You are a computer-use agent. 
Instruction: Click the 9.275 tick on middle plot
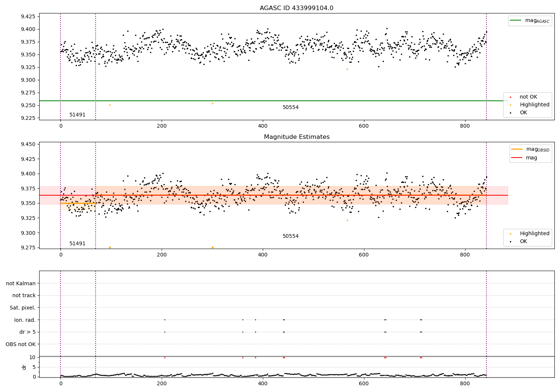tap(28, 248)
